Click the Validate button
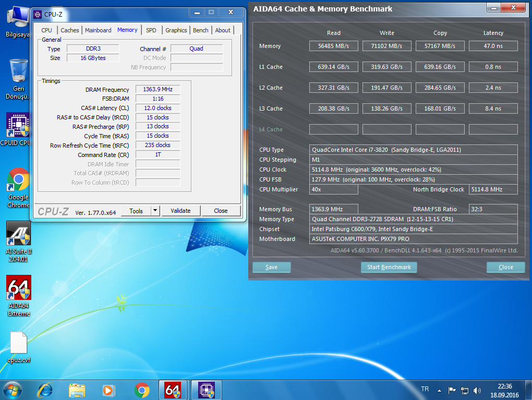 click(x=180, y=211)
